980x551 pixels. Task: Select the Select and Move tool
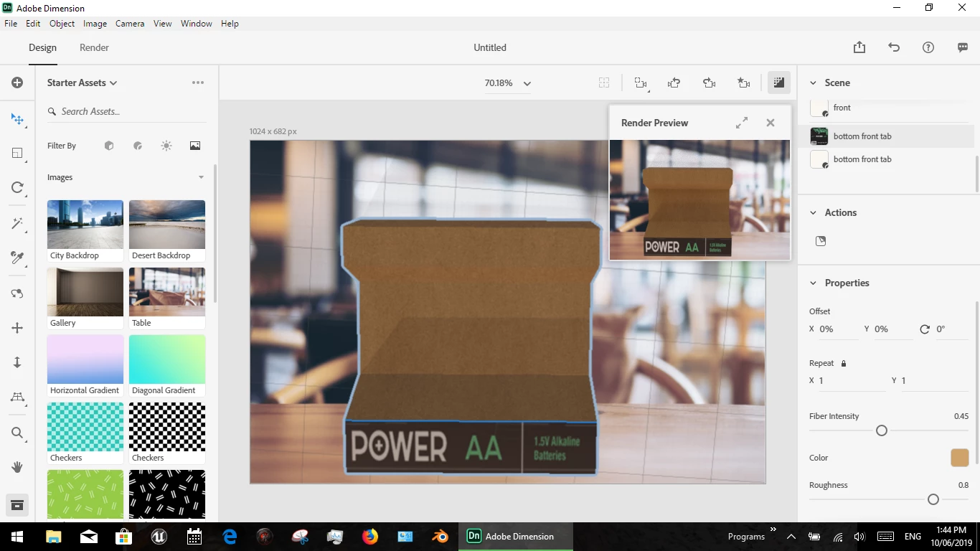point(17,119)
